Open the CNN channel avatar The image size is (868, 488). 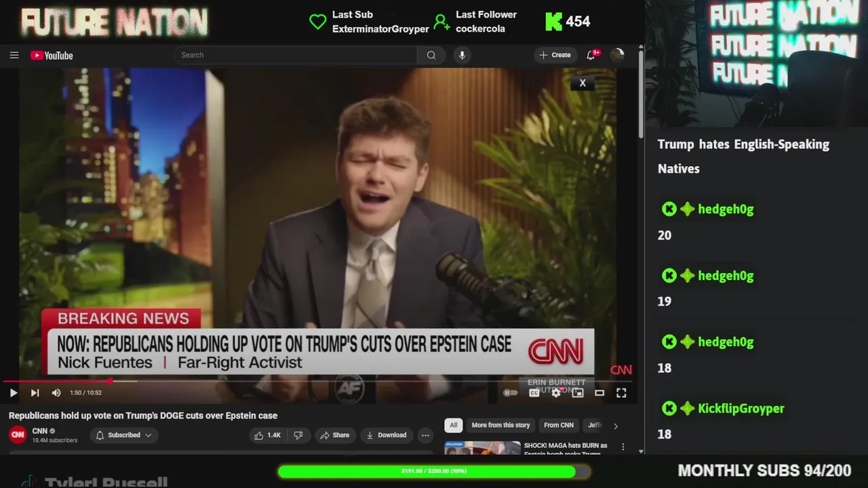(x=18, y=434)
